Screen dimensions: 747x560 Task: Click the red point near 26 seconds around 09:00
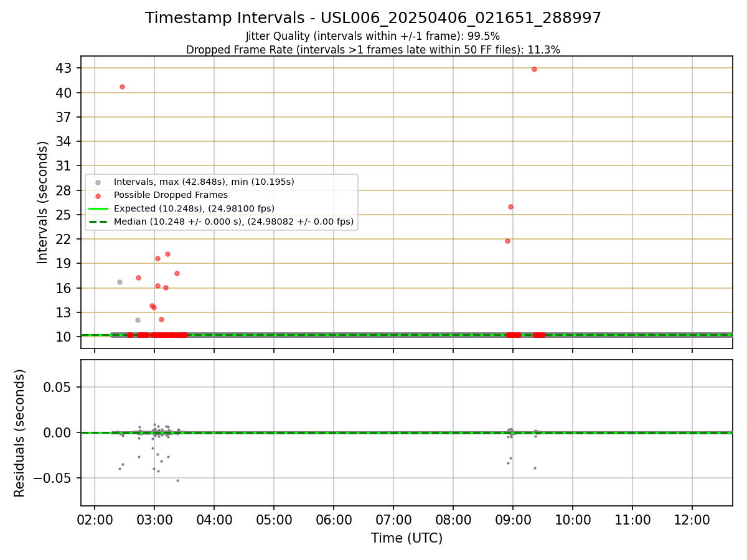click(x=510, y=207)
